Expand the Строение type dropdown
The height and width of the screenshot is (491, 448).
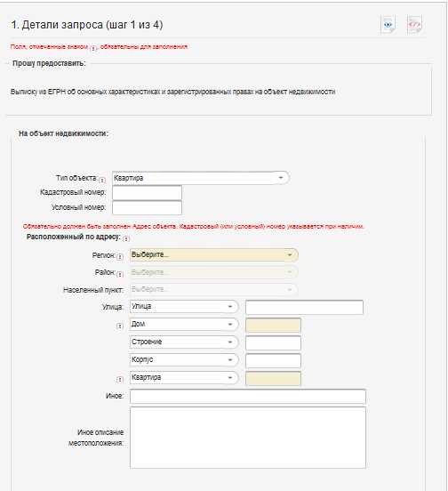click(x=184, y=342)
